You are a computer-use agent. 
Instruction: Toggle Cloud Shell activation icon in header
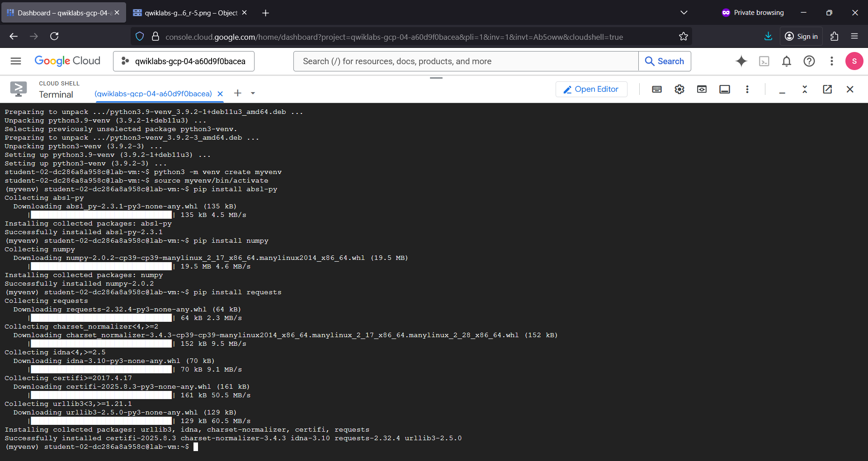click(764, 61)
